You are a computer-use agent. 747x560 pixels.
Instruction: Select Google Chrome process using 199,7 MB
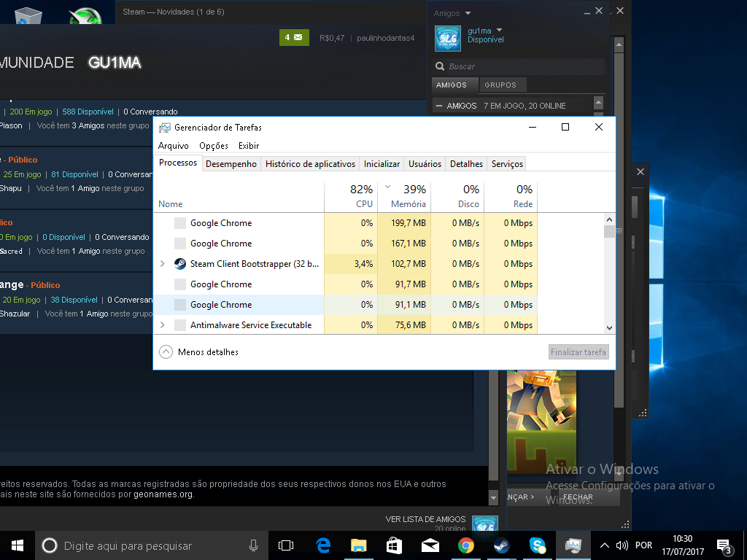(346, 223)
